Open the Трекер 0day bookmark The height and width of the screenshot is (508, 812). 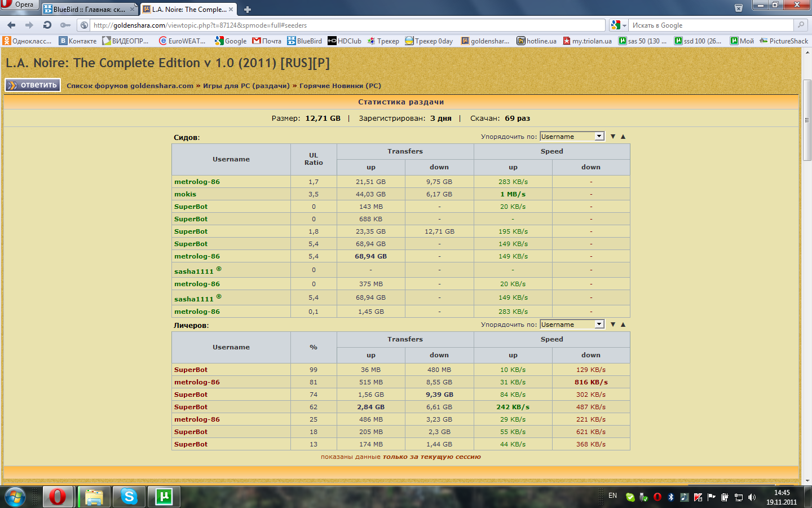(429, 41)
